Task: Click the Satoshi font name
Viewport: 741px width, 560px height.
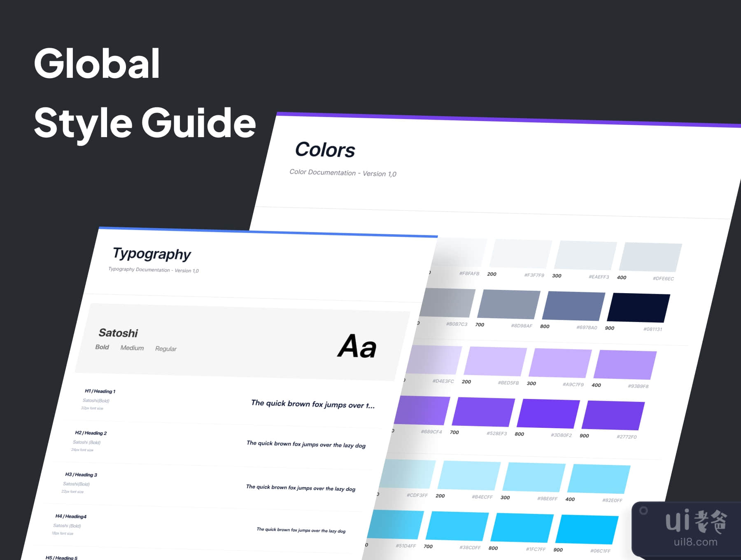Action: point(118,333)
